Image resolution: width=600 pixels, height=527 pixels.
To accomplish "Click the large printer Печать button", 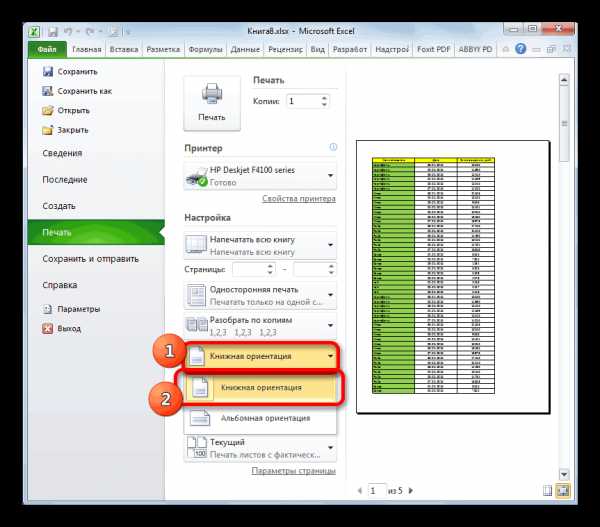I will (212, 103).
